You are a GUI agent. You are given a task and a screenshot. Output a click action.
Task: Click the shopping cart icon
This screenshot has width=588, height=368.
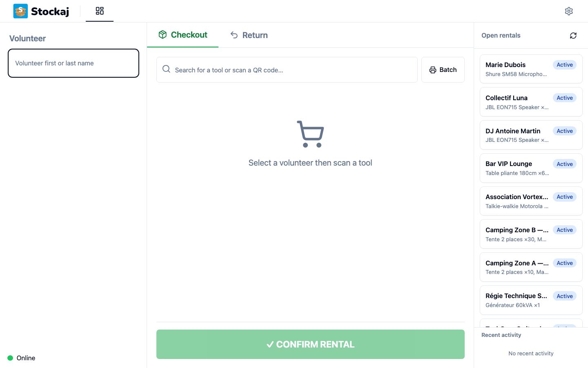click(x=310, y=134)
